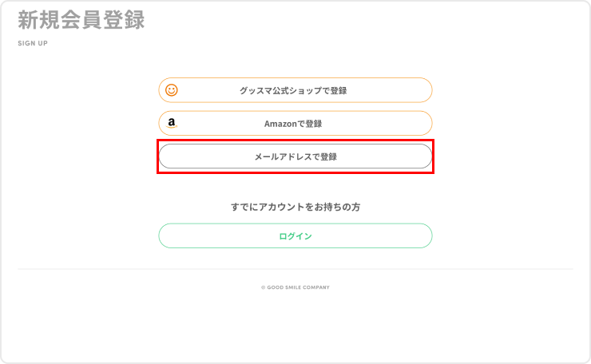
Task: Click the copyright symbol in the footer
Action: 263,287
